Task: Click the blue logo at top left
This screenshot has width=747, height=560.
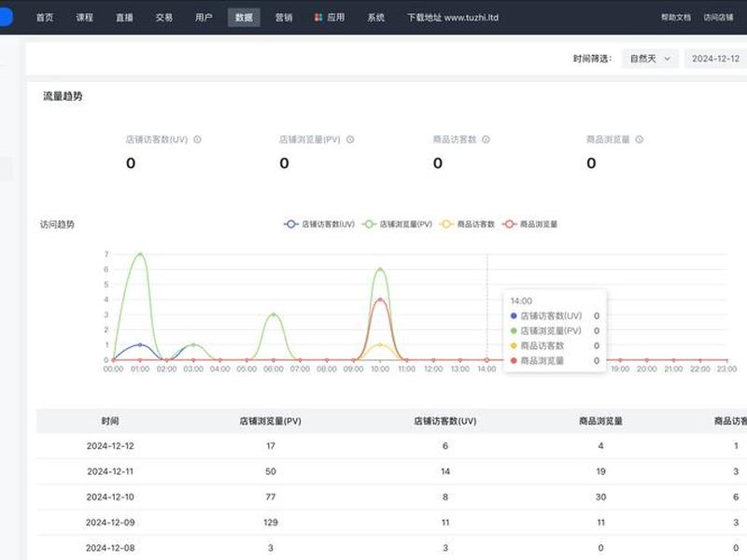Action: point(6,17)
